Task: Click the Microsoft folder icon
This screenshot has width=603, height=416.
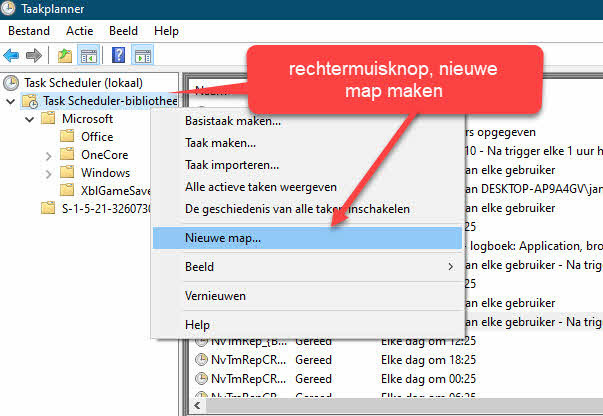Action: point(48,118)
